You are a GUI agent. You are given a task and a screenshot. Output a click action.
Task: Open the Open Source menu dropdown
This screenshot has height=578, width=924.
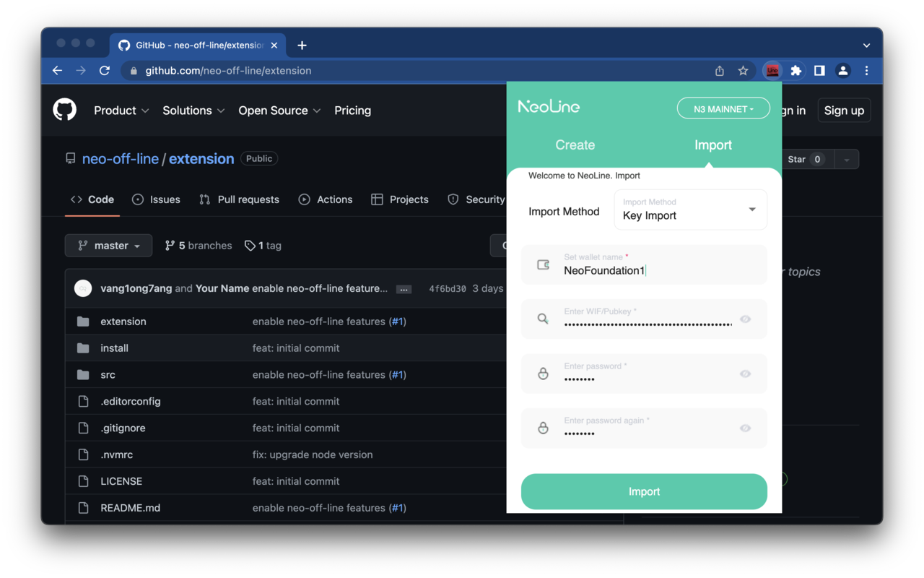point(280,111)
